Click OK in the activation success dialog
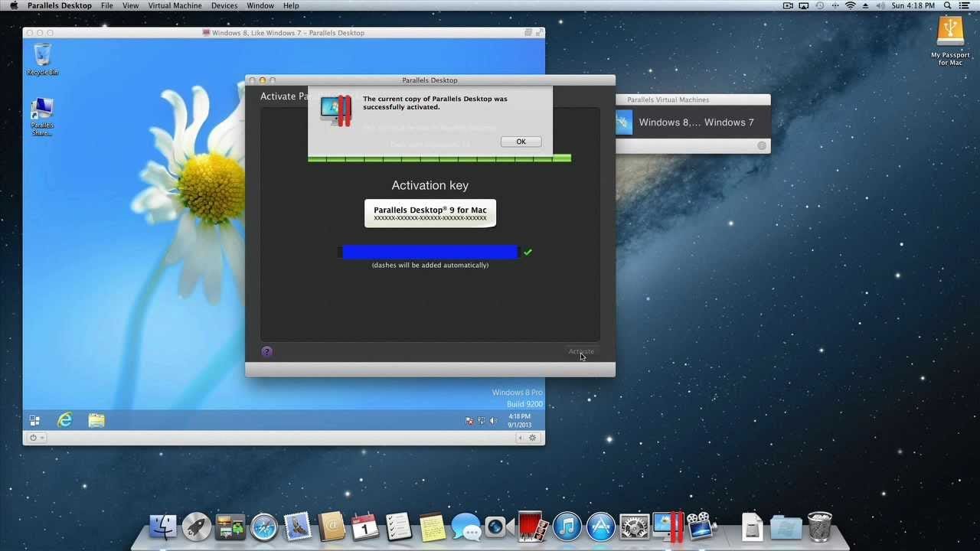Image resolution: width=980 pixels, height=551 pixels. [521, 142]
